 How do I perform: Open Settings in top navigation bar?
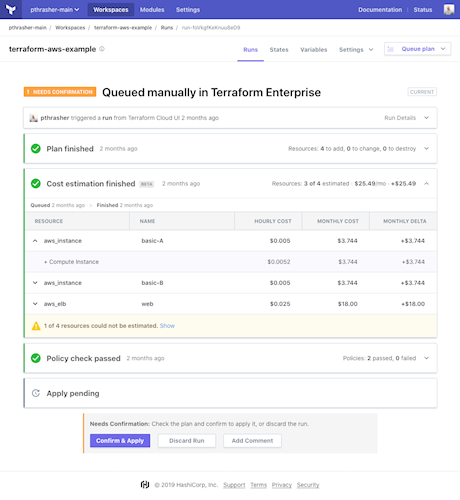point(188,10)
